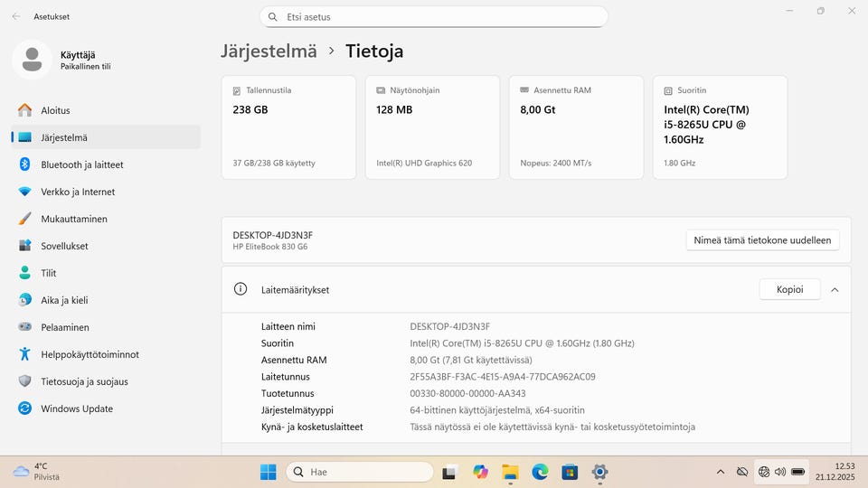This screenshot has width=868, height=488.
Task: Click the Tuotetunnus value 00330-80000-00000-AA343
Action: click(x=467, y=393)
